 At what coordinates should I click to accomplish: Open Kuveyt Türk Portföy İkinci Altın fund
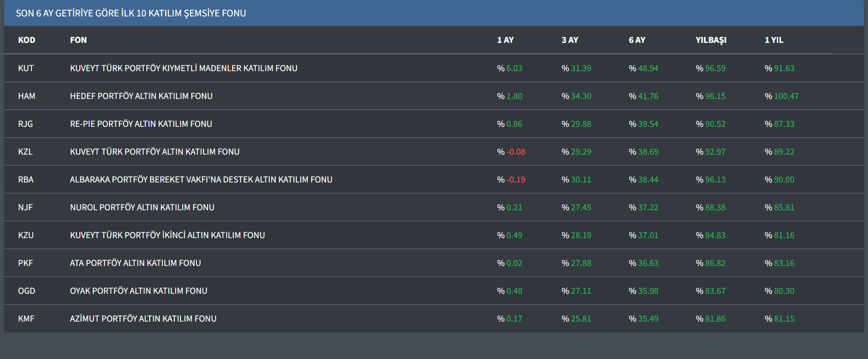[167, 235]
